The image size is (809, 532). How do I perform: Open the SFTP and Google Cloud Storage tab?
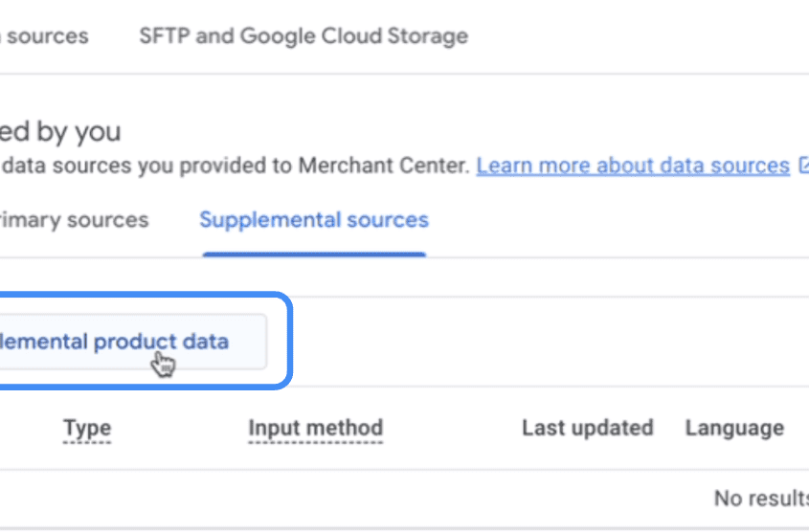pos(303,36)
